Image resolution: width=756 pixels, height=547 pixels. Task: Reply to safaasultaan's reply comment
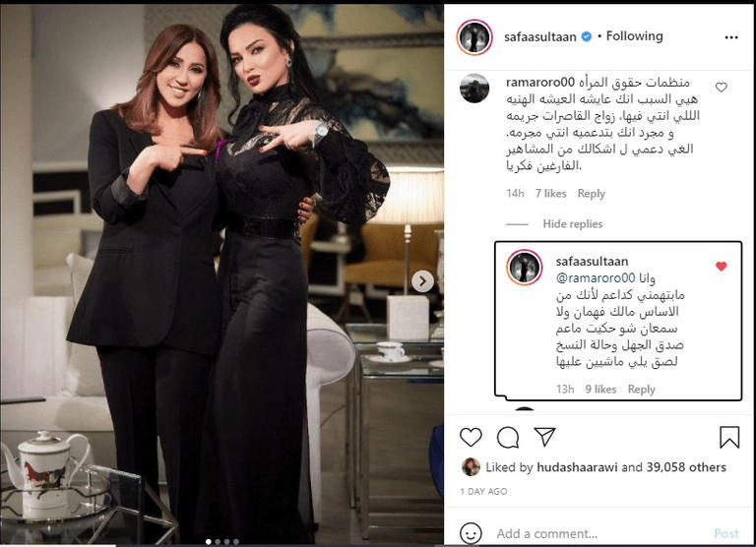coord(641,389)
